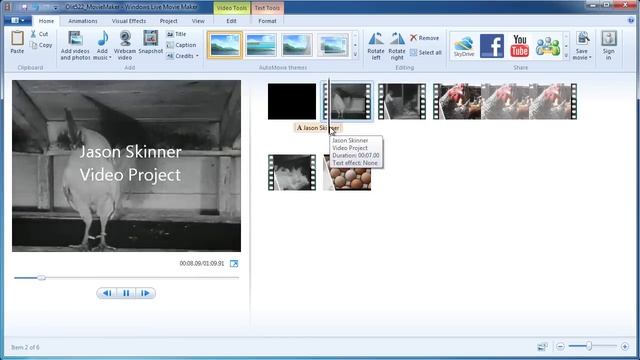Zoom out the timeline scale

(560, 347)
